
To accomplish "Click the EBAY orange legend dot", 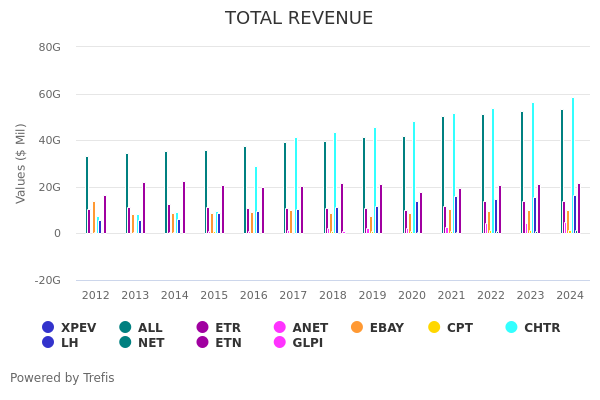I will (357, 327).
